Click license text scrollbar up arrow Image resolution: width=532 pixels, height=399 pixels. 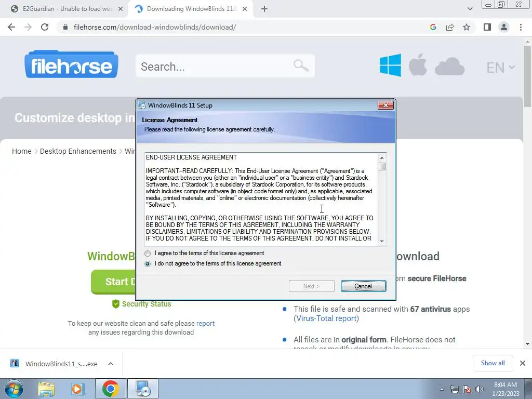[382, 158]
